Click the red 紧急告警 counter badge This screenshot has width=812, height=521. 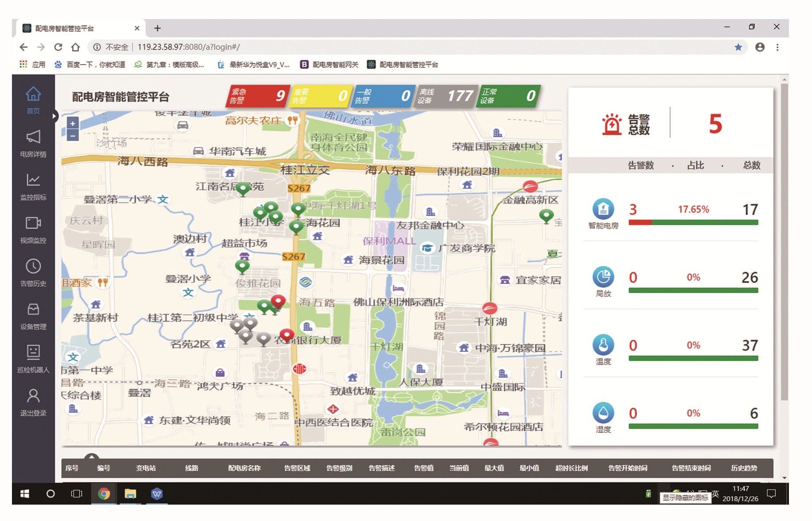coord(258,96)
